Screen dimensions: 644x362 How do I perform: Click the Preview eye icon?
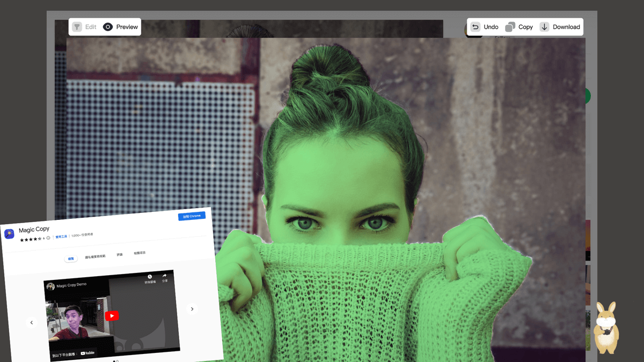(x=108, y=27)
